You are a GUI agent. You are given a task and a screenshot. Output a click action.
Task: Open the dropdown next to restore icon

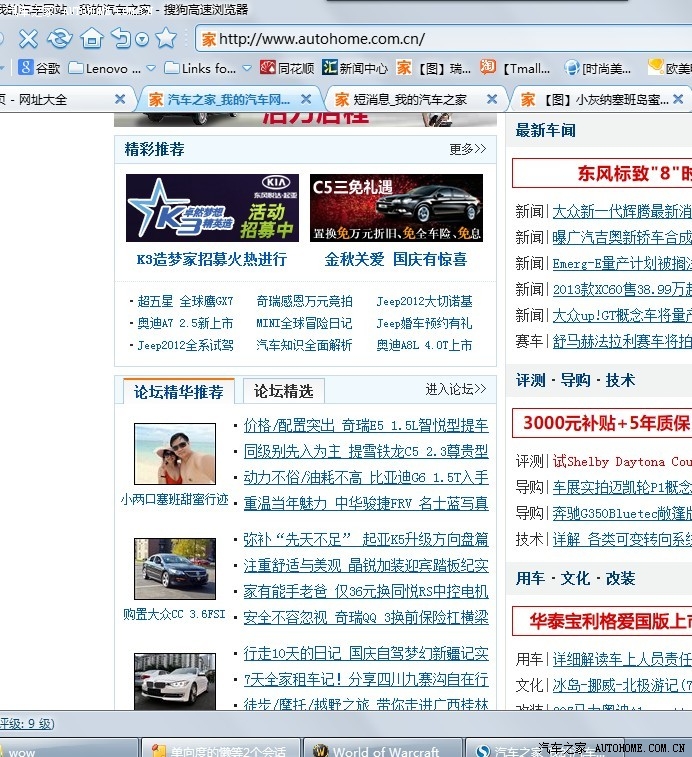coord(142,39)
